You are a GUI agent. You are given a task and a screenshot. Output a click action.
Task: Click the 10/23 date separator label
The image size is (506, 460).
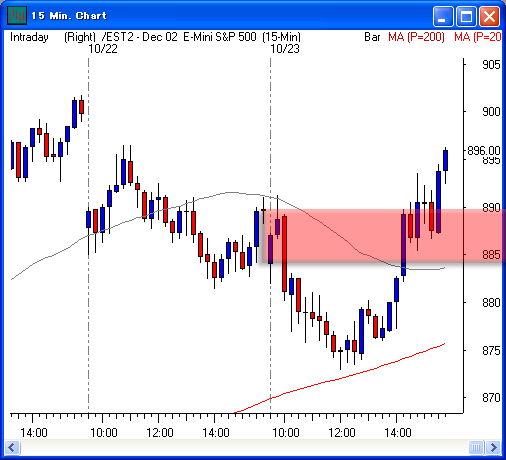(285, 49)
